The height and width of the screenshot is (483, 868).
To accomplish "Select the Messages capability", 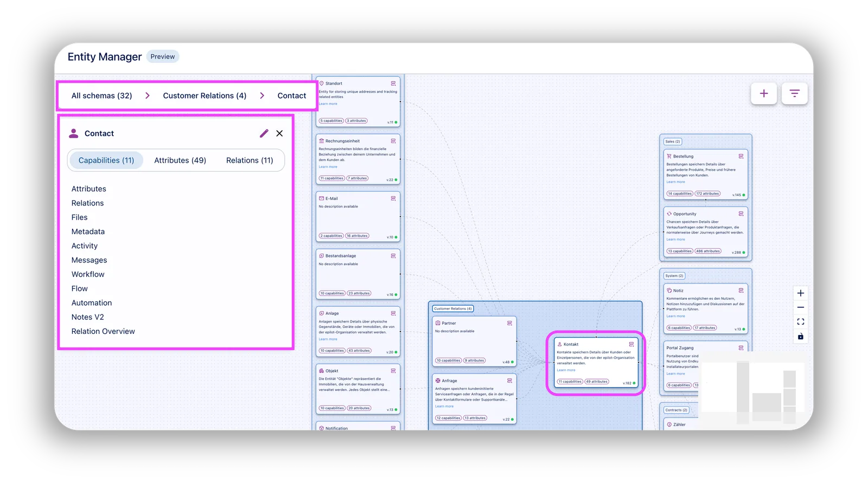I will (x=90, y=260).
